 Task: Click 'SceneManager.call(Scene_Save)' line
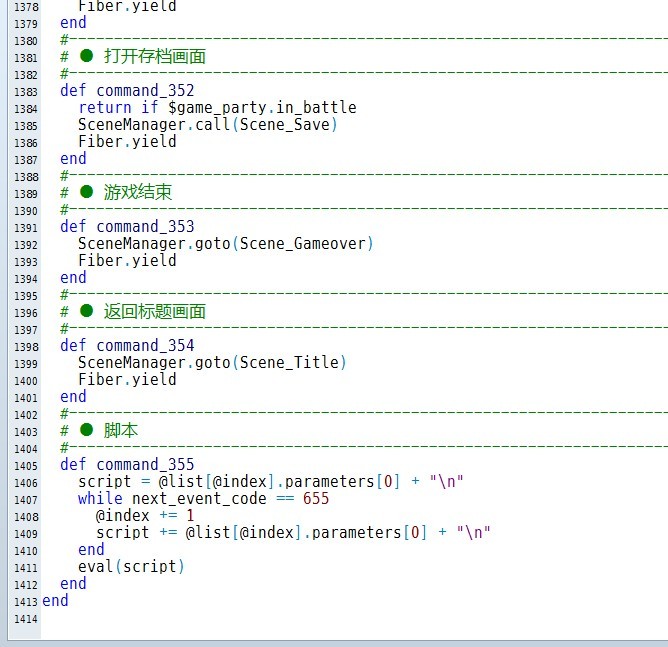tap(207, 125)
